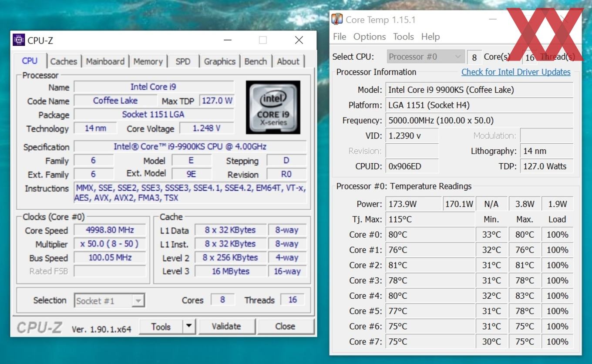Click the Core Voltage 1.248 V value

(x=207, y=128)
